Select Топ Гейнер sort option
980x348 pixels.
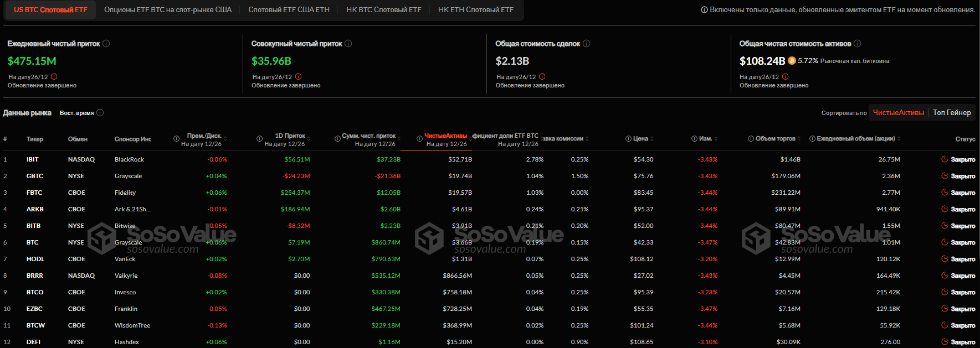pyautogui.click(x=952, y=112)
